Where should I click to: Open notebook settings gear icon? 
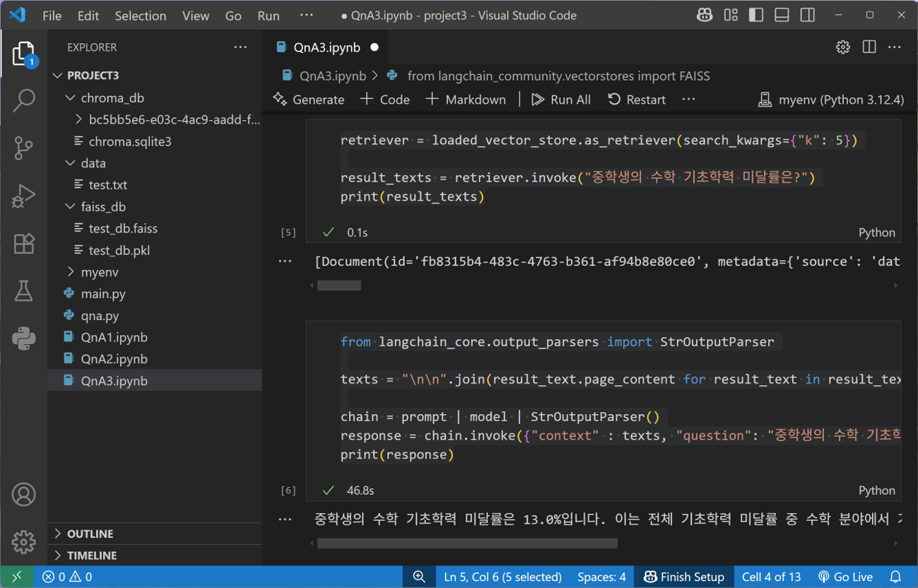coord(842,47)
